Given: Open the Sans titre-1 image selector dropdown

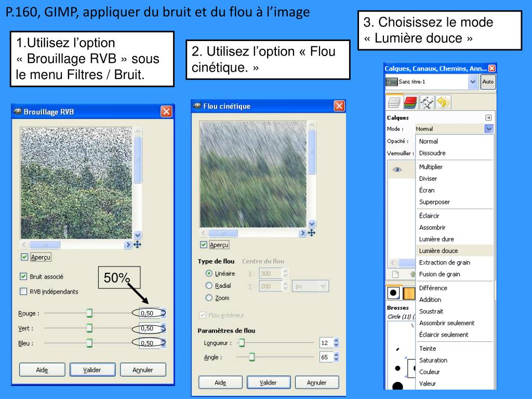Looking at the screenshot, I should [x=473, y=82].
